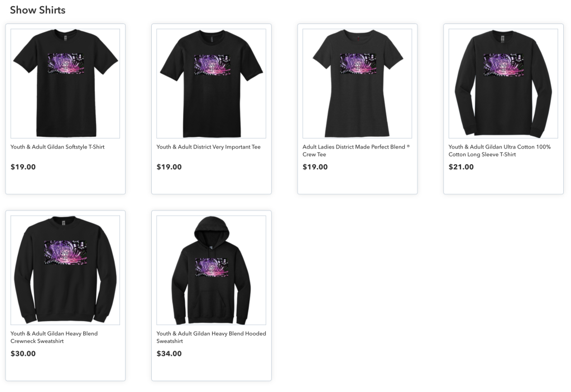Click Gildan Heavy Blend Hooded Sweatshirt title
The image size is (571, 392).
point(211,337)
